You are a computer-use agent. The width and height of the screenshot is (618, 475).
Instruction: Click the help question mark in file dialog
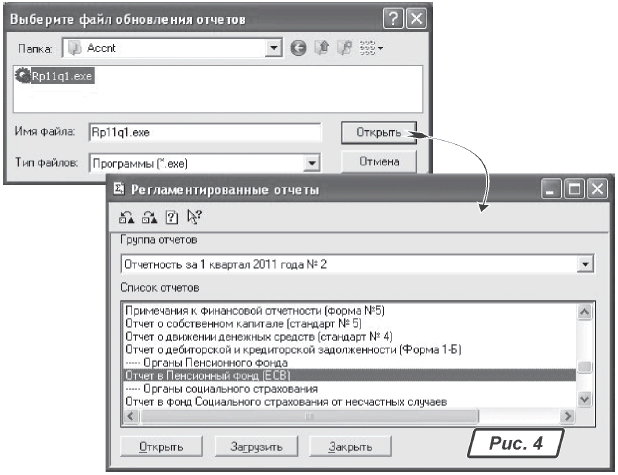393,19
